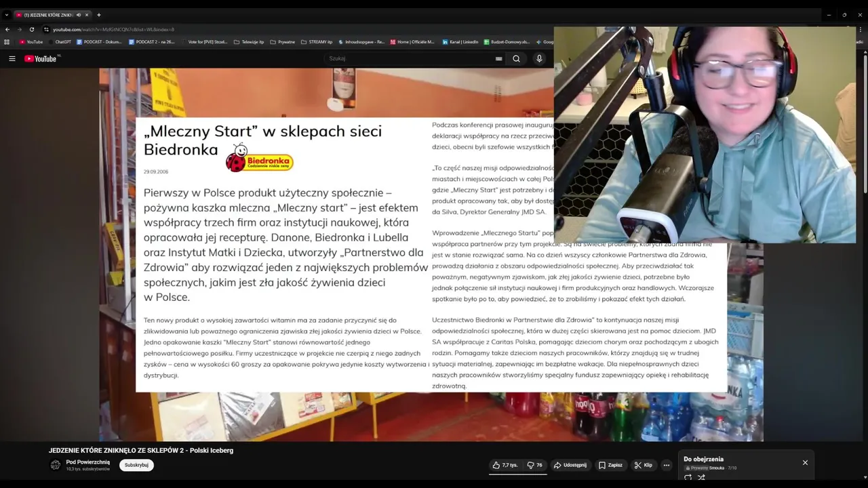Open the Inhoudsopgave bookmark
Viewport: 868px width, 488px height.
click(x=361, y=42)
